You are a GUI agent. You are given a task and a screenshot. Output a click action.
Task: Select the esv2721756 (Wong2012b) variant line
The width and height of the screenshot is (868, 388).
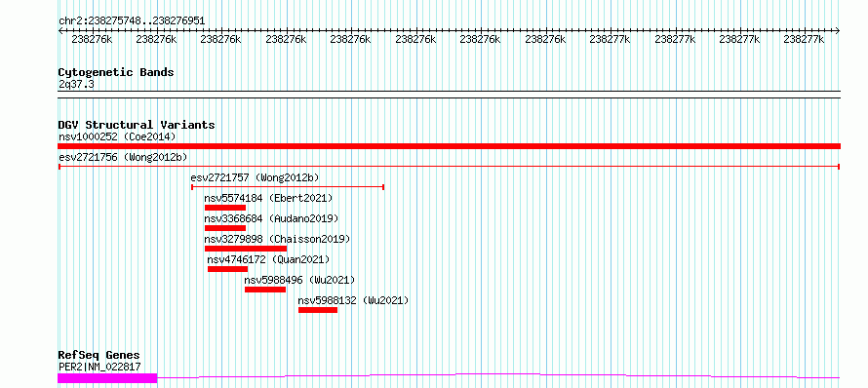449,167
